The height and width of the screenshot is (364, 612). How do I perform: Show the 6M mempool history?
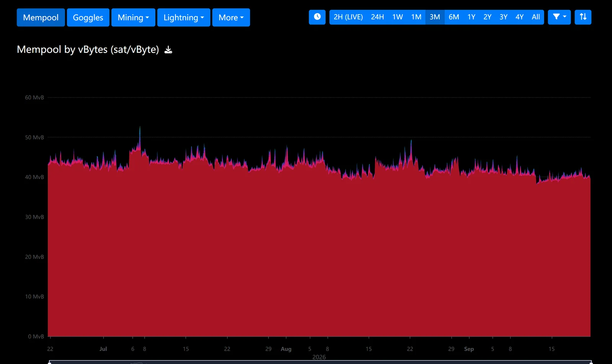454,17
